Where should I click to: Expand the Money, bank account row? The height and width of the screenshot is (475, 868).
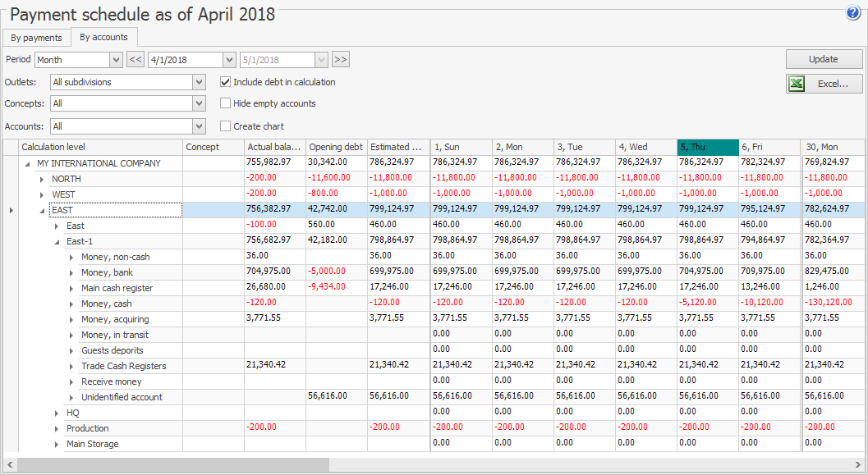point(71,272)
